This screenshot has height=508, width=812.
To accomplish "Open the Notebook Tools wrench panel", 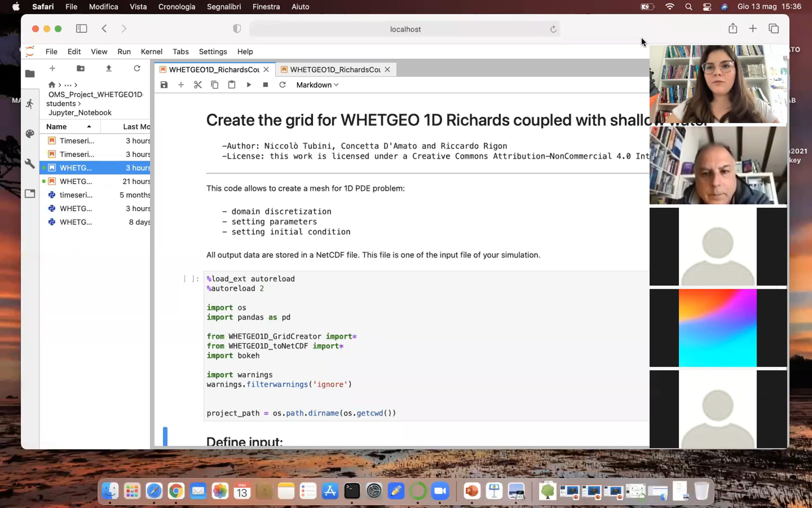I will click(30, 164).
